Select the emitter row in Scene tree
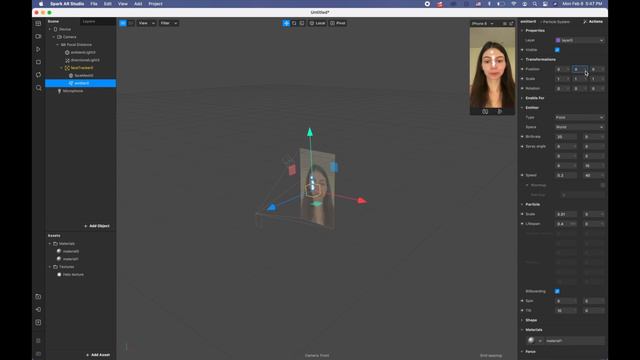Image resolution: width=640 pixels, height=360 pixels. pos(80,83)
